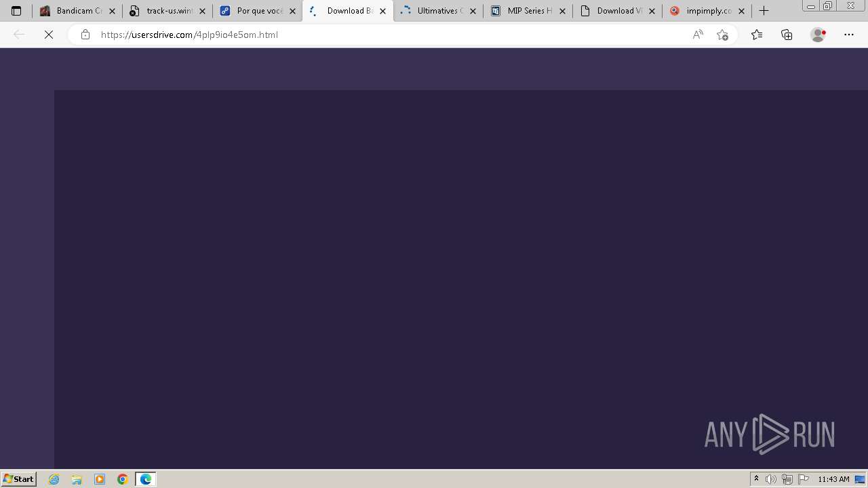
Task: Launch Google Chrome from taskbar
Action: pyautogui.click(x=123, y=479)
